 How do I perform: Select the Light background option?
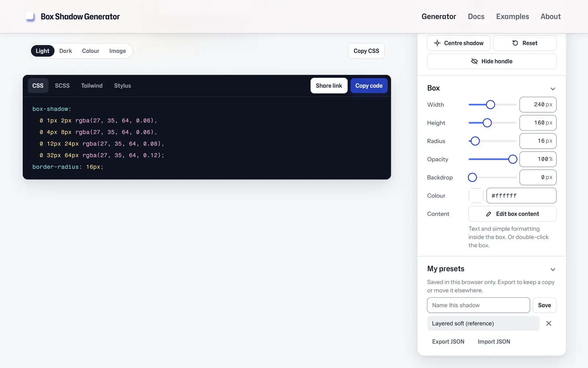[43, 51]
